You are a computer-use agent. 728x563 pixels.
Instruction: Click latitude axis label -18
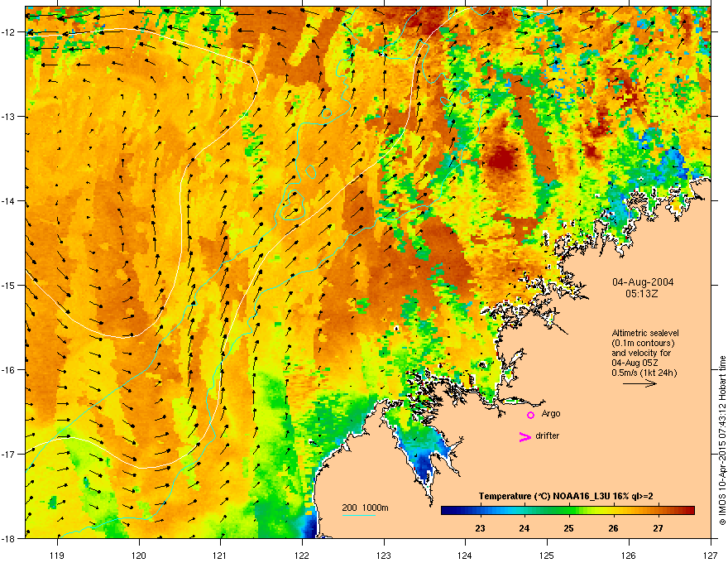(8, 538)
